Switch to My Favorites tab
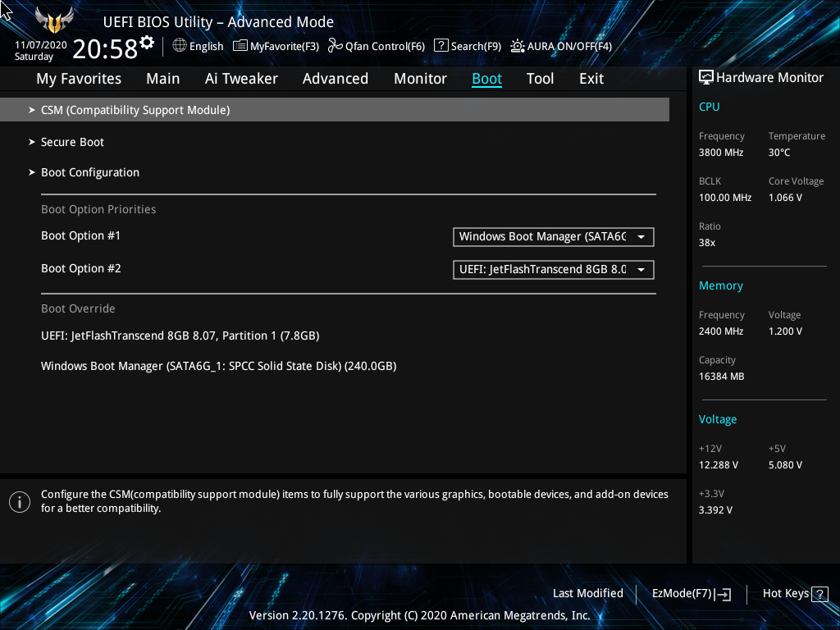The height and width of the screenshot is (630, 840). 79,79
